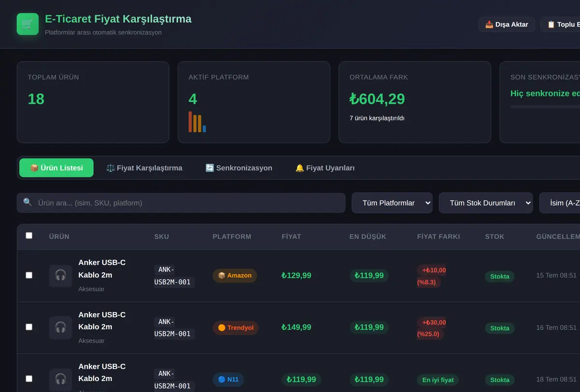Sort by FİYAT FARKI column header
580x392 pixels.
(438, 237)
